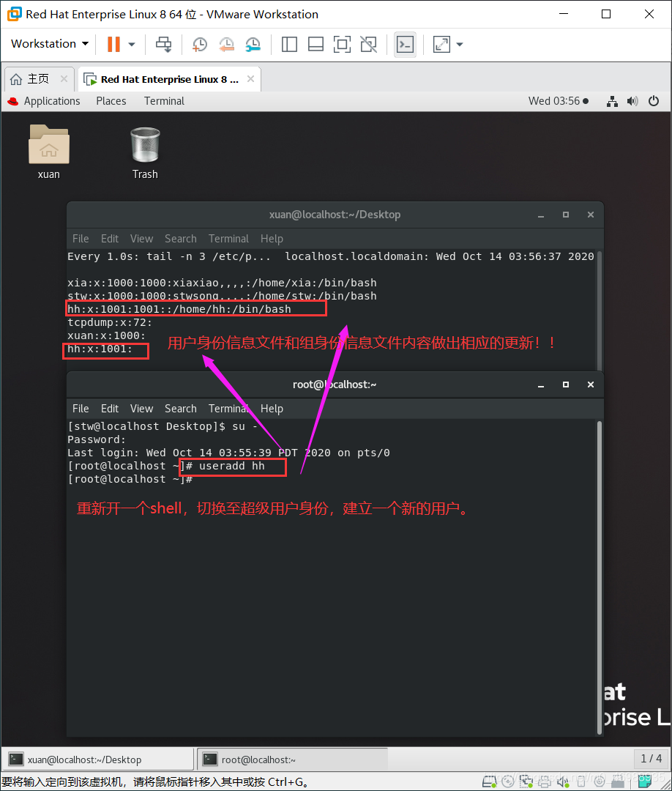
Task: Open Help menu in root@localhost terminal
Action: click(x=272, y=409)
